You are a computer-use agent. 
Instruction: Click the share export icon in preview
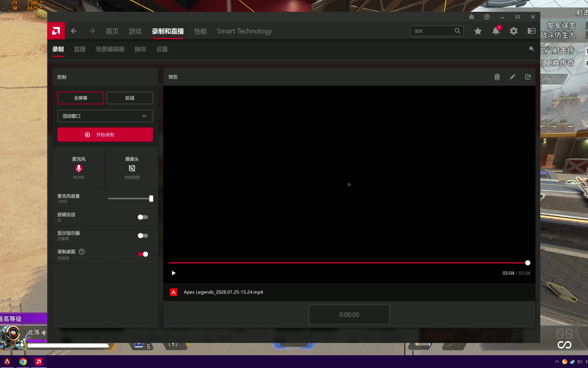click(x=528, y=77)
